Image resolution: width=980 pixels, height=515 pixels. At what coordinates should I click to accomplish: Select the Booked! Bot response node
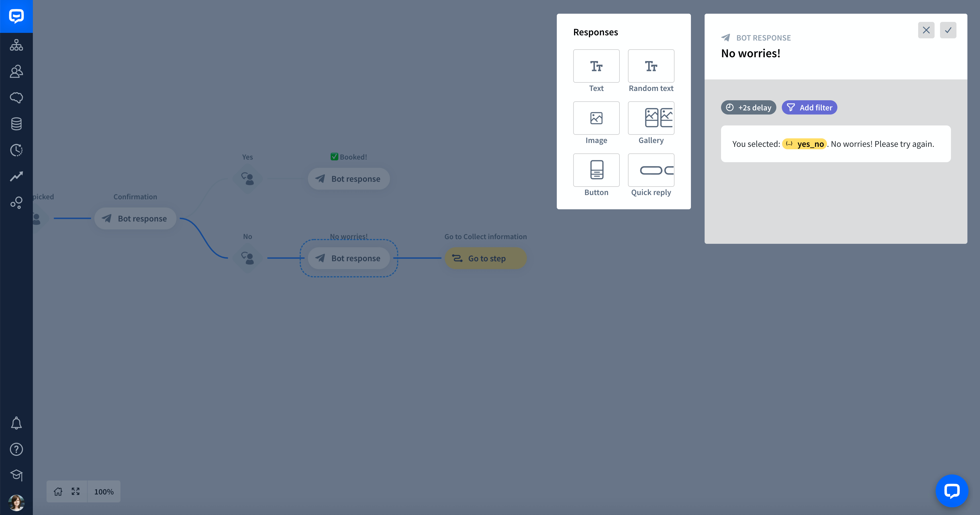(x=348, y=179)
